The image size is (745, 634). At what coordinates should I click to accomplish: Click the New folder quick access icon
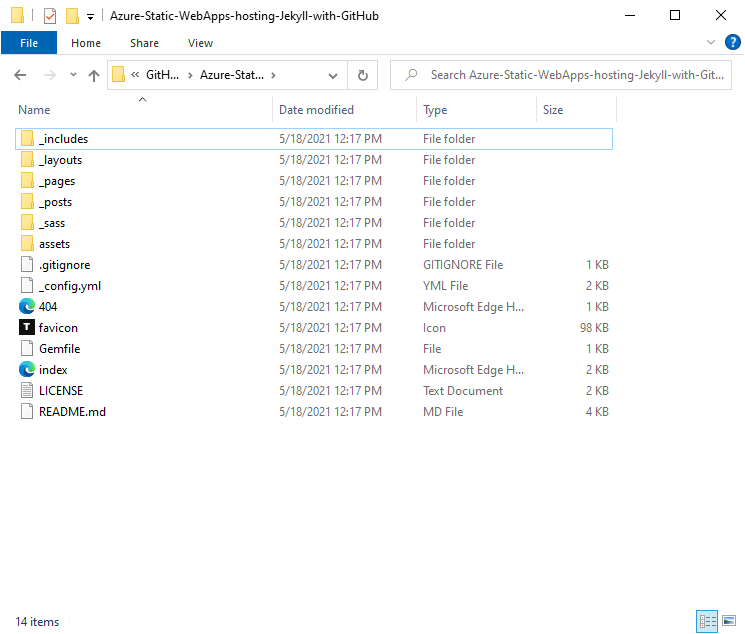[x=72, y=16]
